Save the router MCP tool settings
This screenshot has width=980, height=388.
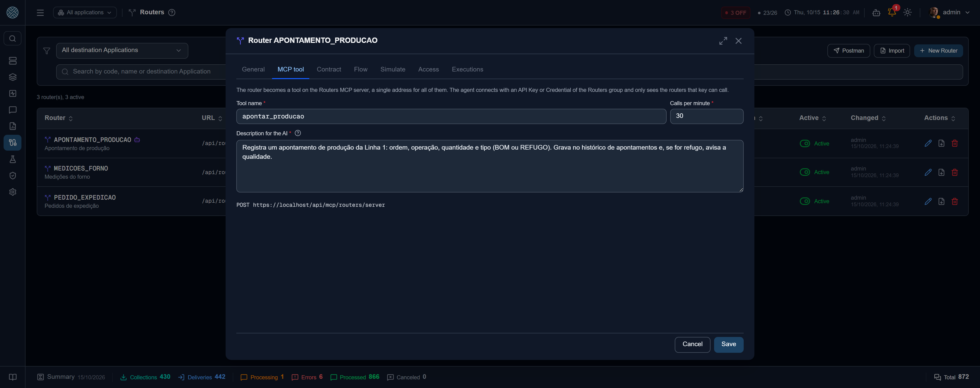729,345
